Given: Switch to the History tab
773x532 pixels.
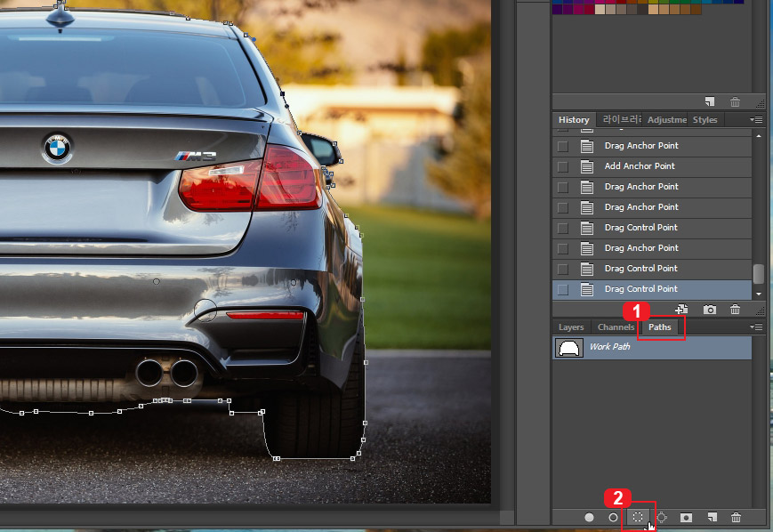Looking at the screenshot, I should tap(574, 119).
